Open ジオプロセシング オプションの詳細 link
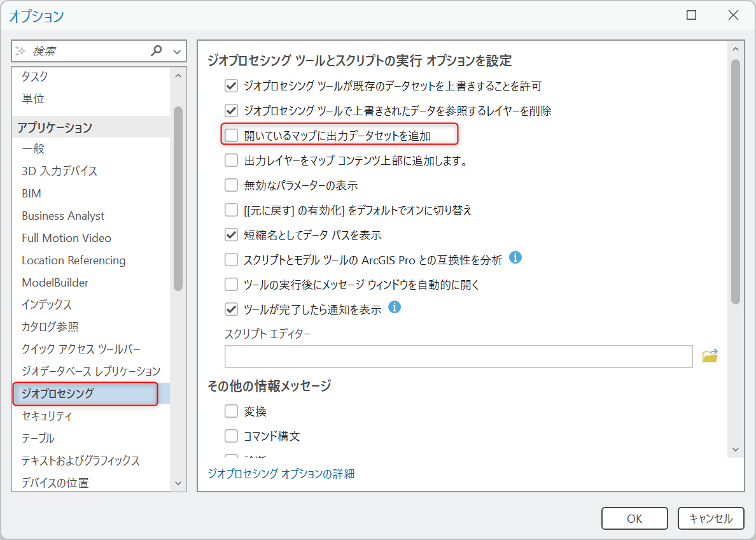 coord(281,473)
